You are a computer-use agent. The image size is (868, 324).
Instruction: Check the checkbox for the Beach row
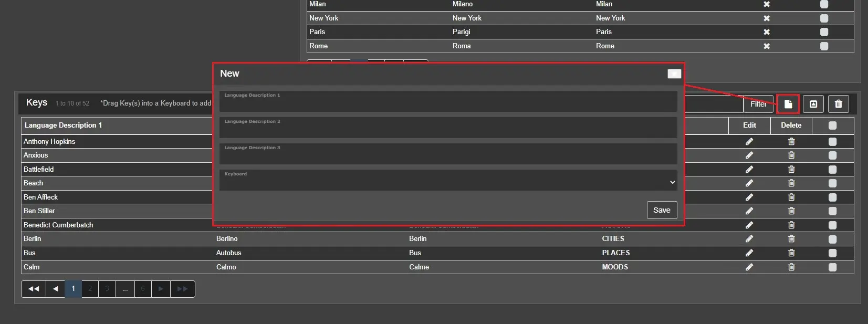pos(832,183)
